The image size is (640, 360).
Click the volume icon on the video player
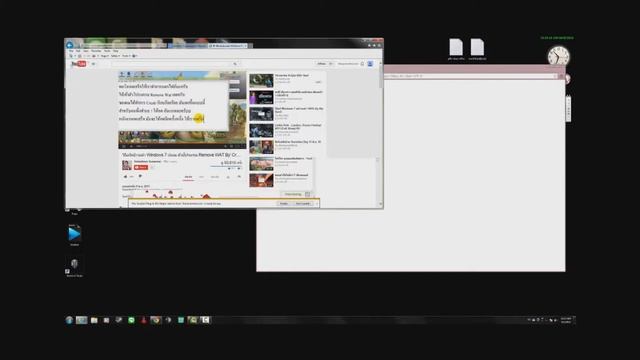131,146
